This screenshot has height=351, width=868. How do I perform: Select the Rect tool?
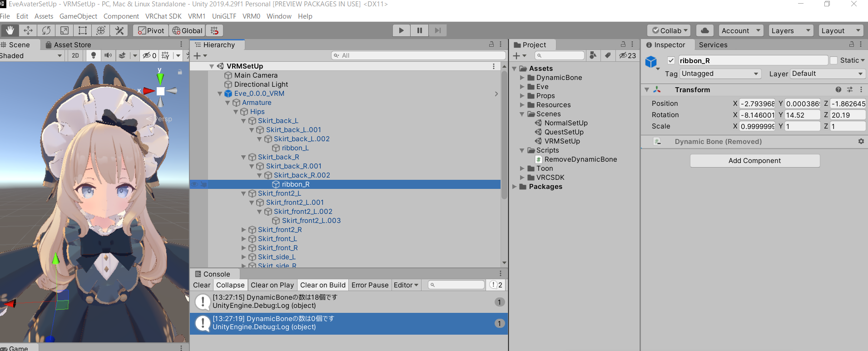(x=83, y=30)
